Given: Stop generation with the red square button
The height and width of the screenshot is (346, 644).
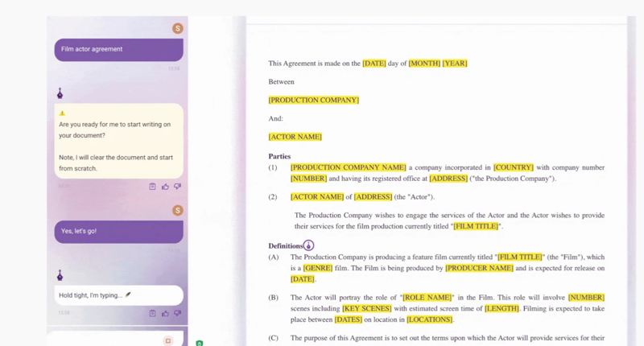Looking at the screenshot, I should click(168, 340).
